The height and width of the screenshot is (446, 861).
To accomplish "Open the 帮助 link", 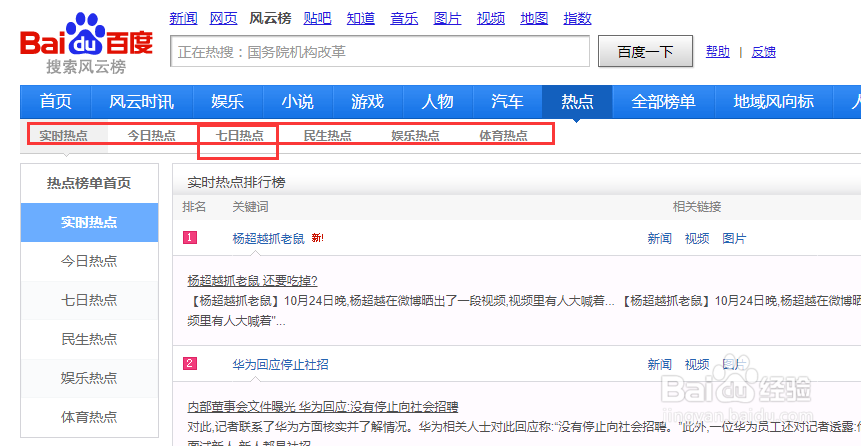I will click(718, 52).
